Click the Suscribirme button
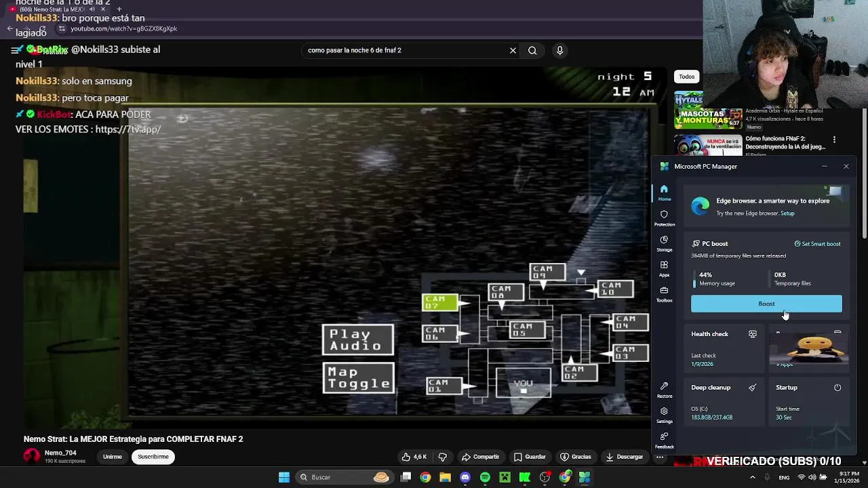Viewport: 868px width, 488px height. 153,457
